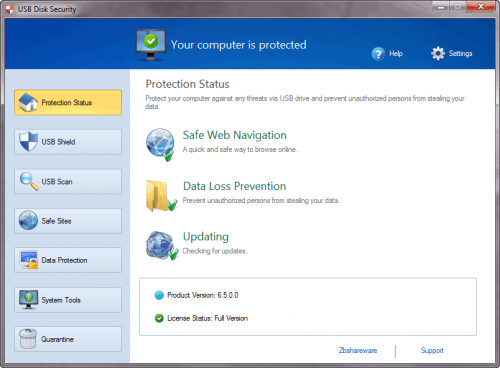The width and height of the screenshot is (500, 368).
Task: Select the System Tools section
Action: 68,300
